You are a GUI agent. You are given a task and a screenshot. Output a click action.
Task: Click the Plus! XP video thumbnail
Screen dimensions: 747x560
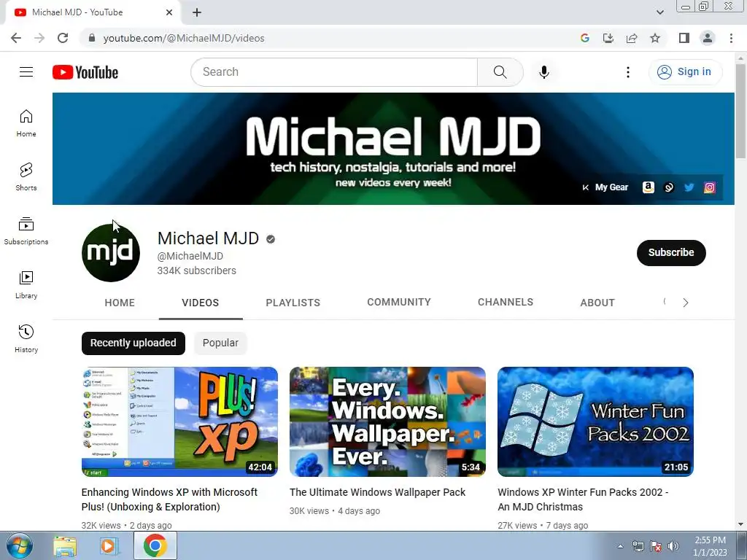(x=179, y=421)
